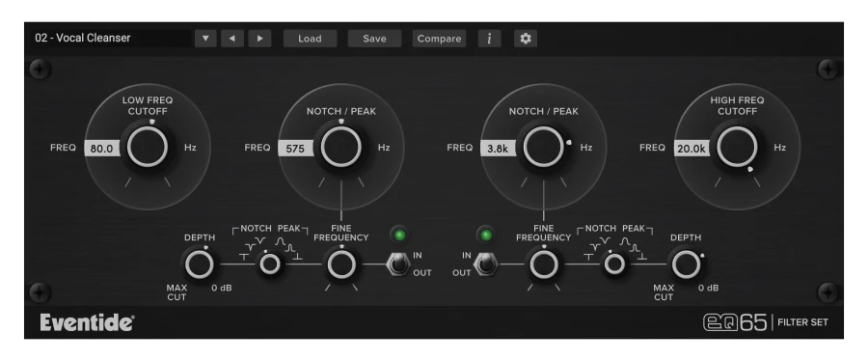The width and height of the screenshot is (868, 361).
Task: Select right band's wide peak shape icon
Action: (624, 241)
